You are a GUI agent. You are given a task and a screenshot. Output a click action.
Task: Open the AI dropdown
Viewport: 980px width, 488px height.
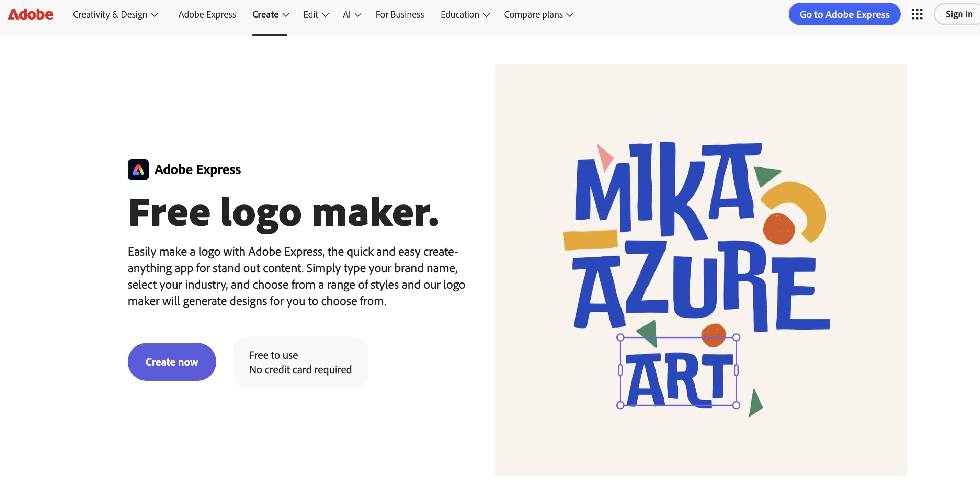(351, 14)
